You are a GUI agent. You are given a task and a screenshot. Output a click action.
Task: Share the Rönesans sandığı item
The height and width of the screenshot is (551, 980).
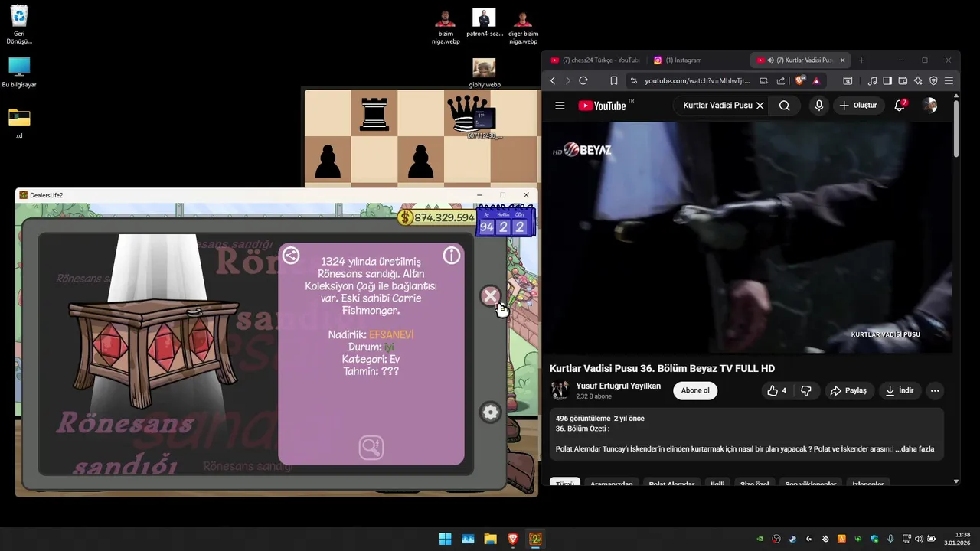(x=291, y=256)
